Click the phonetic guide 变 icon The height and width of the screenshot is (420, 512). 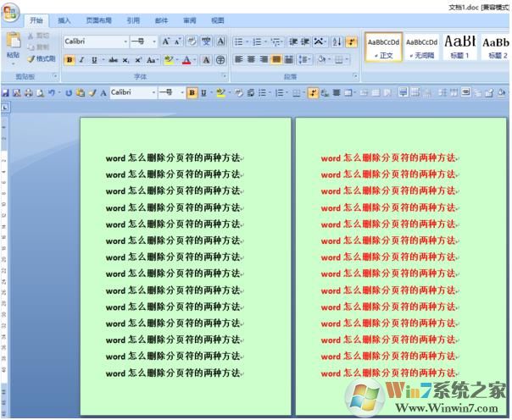point(206,41)
